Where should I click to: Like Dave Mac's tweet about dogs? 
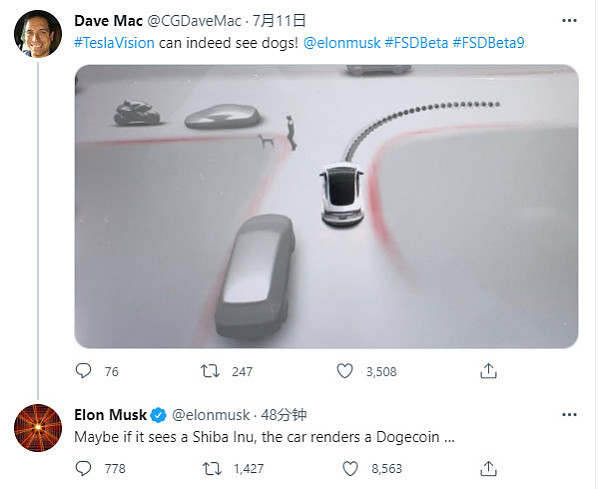coord(345,371)
